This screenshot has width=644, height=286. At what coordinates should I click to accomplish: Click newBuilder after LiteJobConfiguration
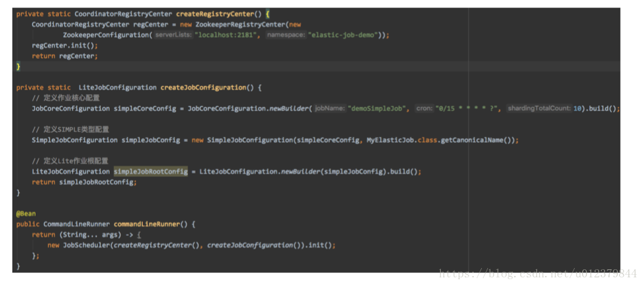300,171
